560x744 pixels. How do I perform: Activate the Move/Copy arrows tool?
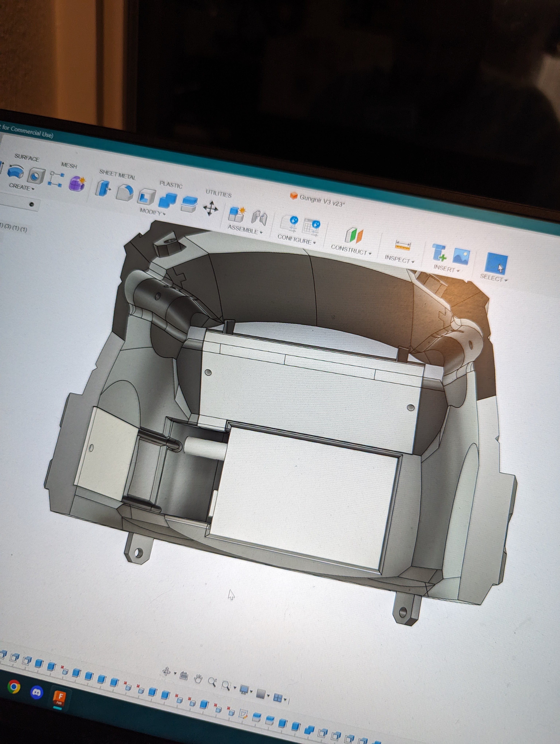pyautogui.click(x=211, y=209)
